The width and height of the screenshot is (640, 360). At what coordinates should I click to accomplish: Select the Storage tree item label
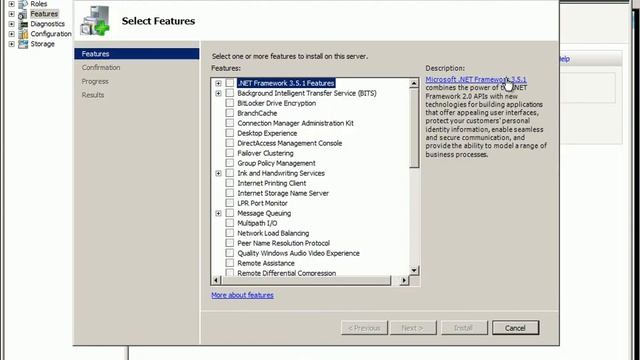42,44
